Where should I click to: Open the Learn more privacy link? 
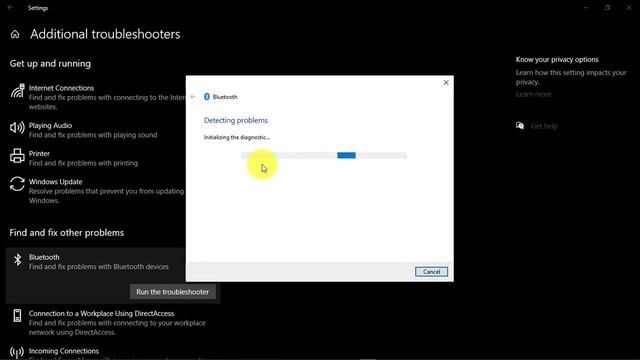(x=533, y=94)
